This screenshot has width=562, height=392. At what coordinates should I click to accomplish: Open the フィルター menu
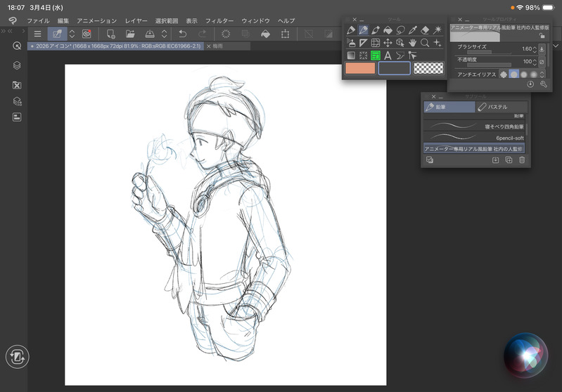(x=219, y=21)
